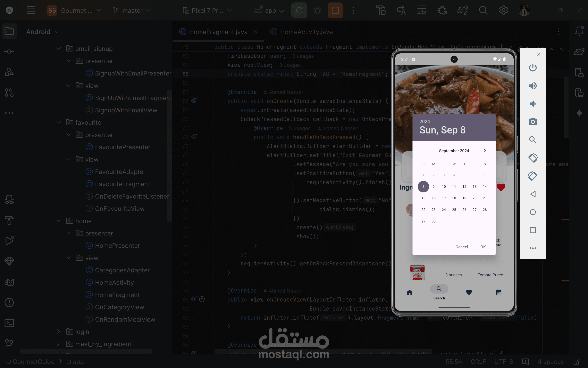Image resolution: width=588 pixels, height=368 pixels.
Task: Collapse the favourite package folder
Action: pyautogui.click(x=59, y=122)
